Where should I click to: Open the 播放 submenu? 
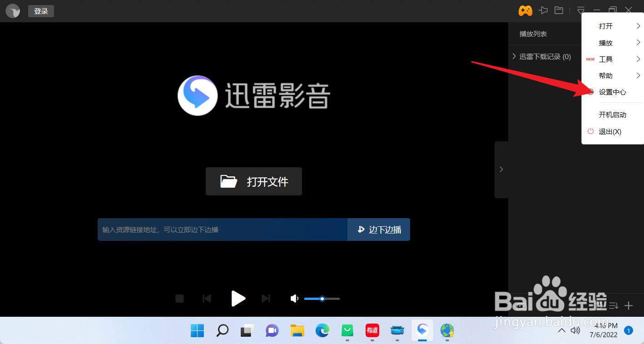(613, 43)
